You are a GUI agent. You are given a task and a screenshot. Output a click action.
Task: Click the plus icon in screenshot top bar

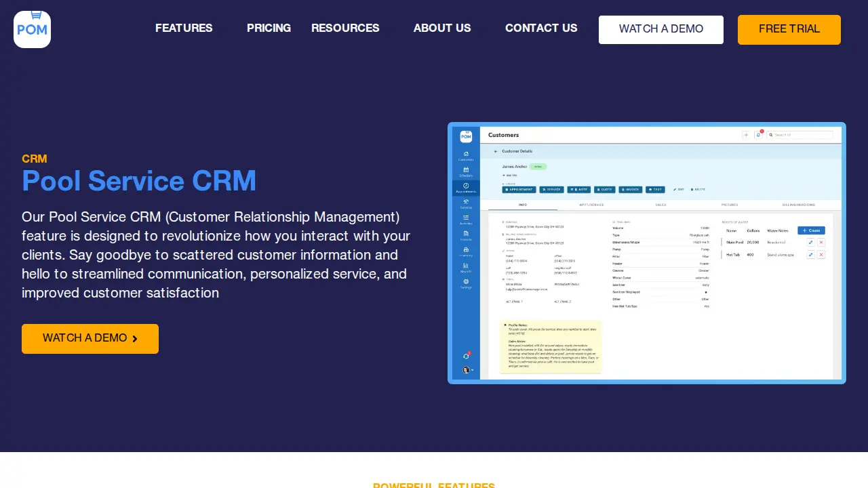(x=746, y=135)
